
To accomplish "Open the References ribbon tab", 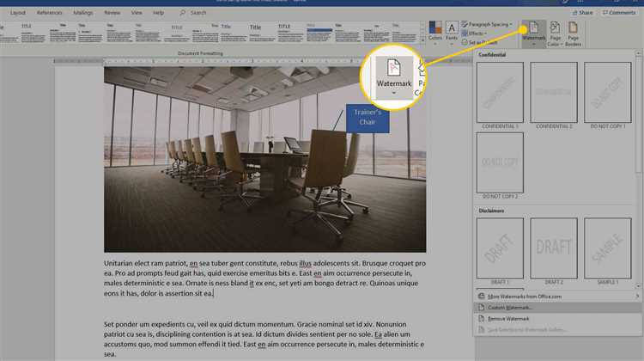I will (x=49, y=13).
